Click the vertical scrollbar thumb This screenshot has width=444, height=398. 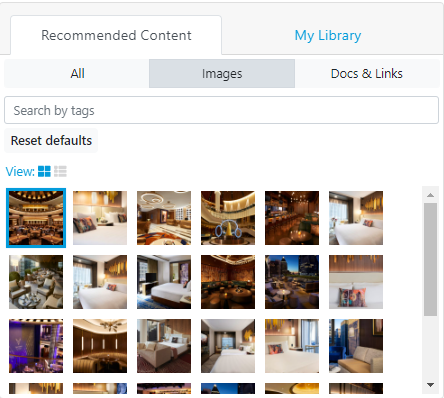430,259
